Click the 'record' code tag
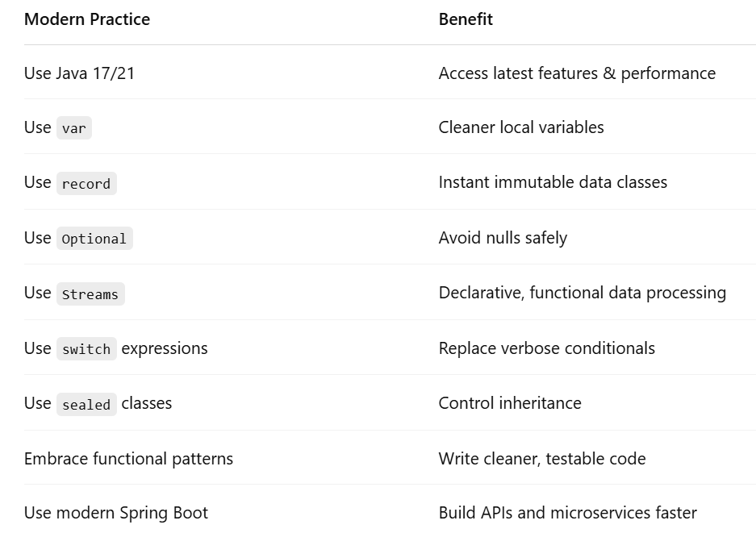Image resolution: width=756 pixels, height=533 pixels. (x=86, y=184)
